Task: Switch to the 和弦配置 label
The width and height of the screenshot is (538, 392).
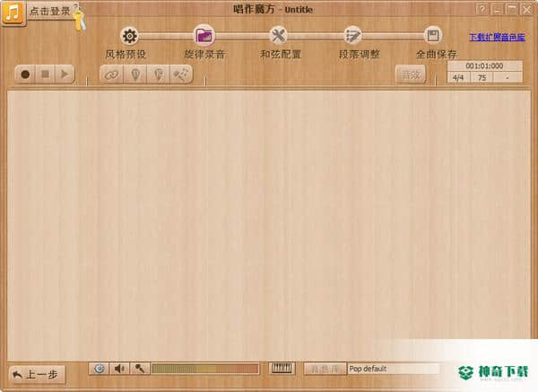Action: click(x=281, y=55)
